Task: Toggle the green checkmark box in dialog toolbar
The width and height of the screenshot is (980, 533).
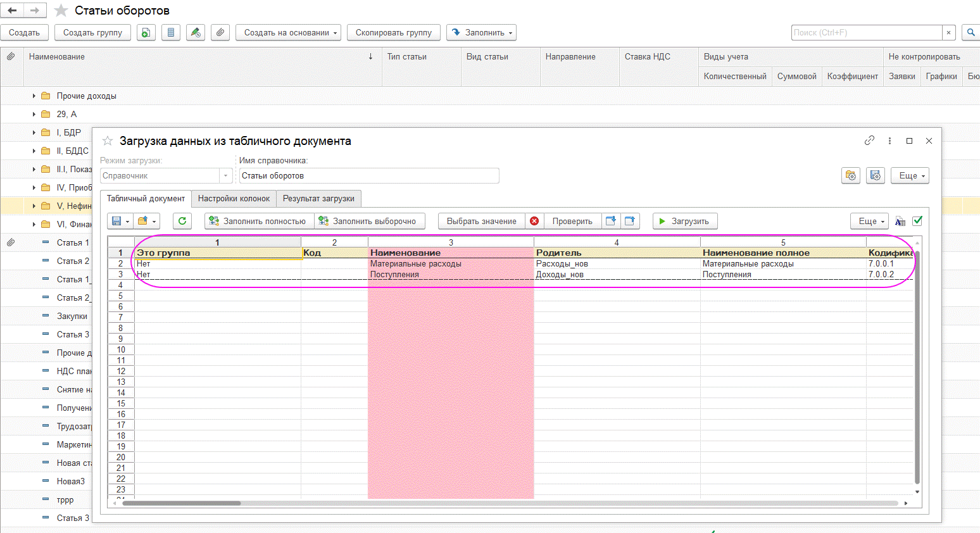Action: [917, 221]
